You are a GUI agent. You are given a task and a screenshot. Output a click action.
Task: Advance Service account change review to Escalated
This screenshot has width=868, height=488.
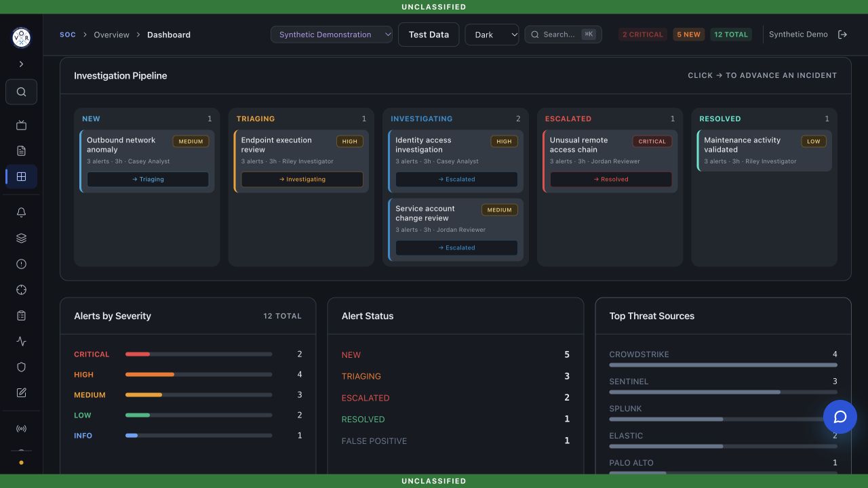pos(456,248)
